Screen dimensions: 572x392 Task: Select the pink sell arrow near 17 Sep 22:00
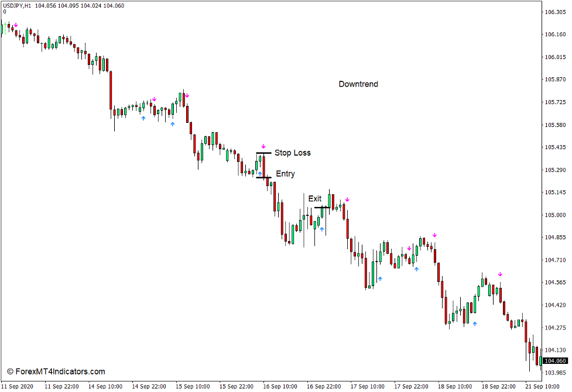(408, 248)
